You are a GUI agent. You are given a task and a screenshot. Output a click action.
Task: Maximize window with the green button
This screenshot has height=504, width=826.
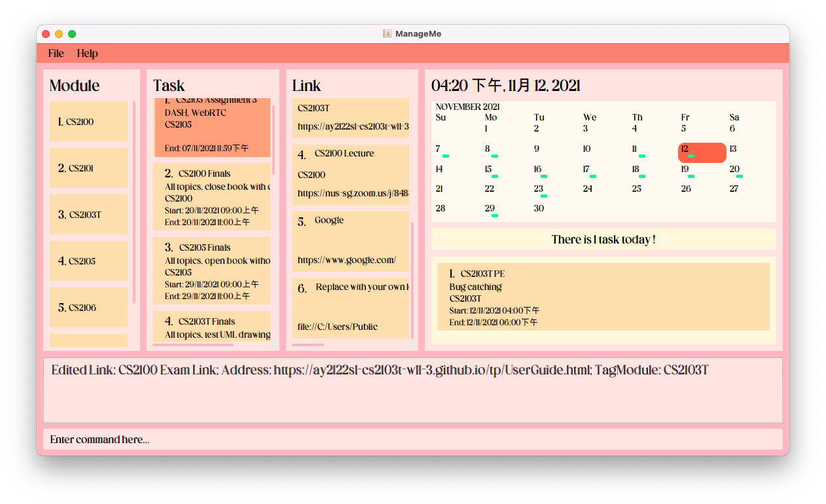72,34
